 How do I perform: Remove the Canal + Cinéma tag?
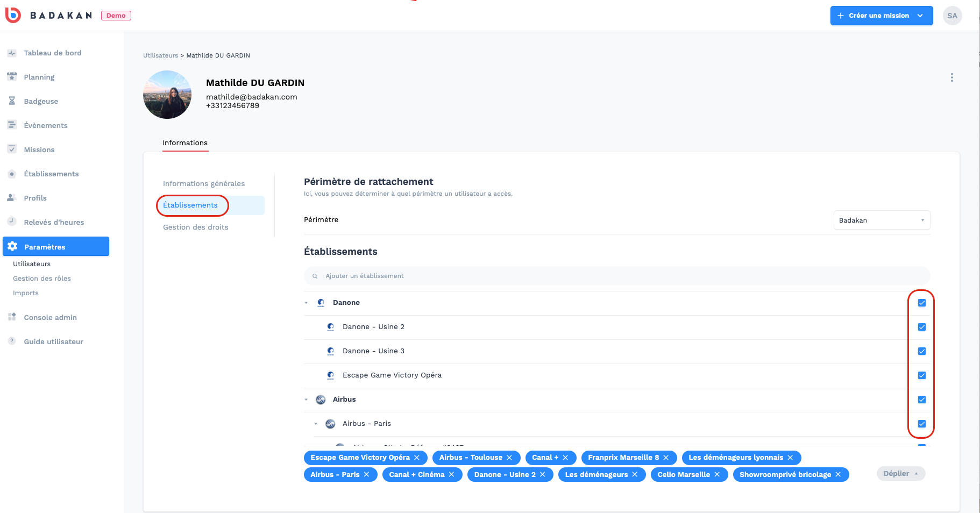(451, 474)
